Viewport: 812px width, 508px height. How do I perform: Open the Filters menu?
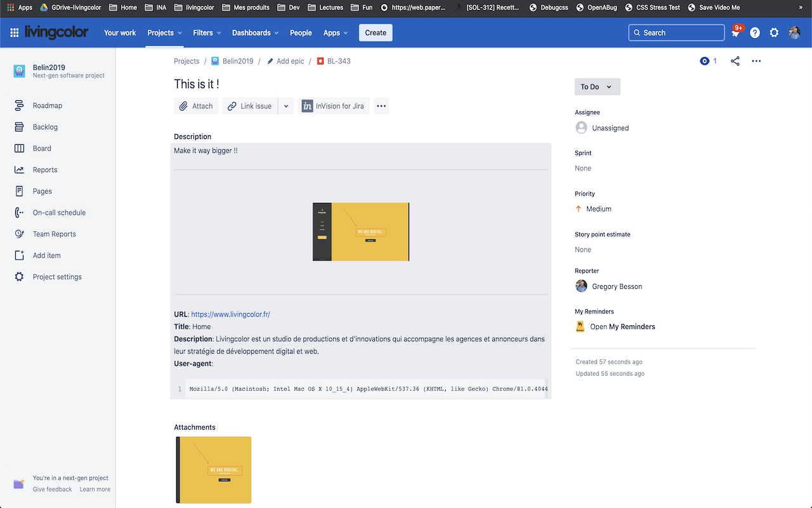(x=207, y=32)
